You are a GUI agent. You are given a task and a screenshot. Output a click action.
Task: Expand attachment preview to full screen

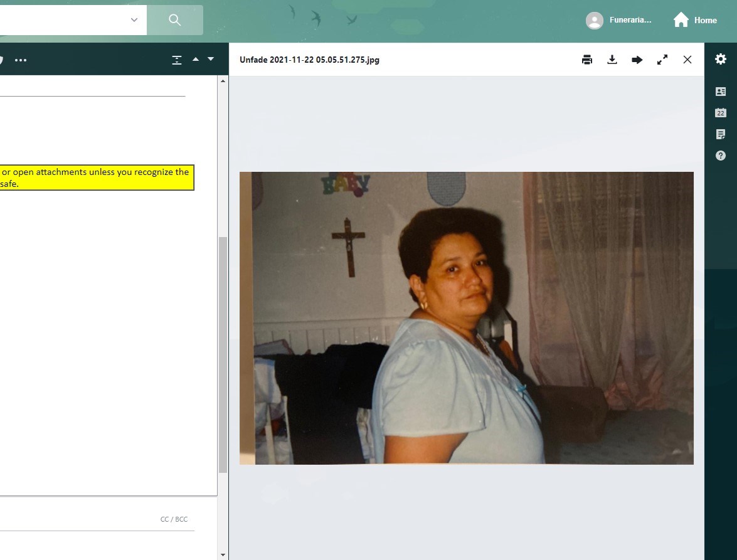[662, 60]
